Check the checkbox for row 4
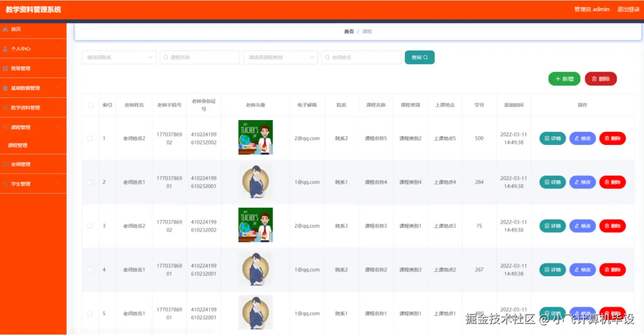 pos(90,270)
